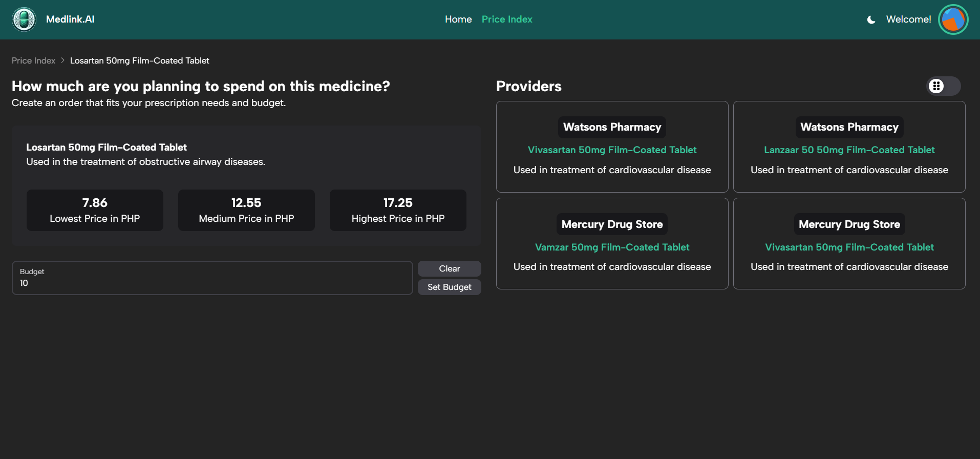Open Watsons Pharmacy Vivasartan provider card
This screenshot has height=459, width=980.
click(612, 147)
